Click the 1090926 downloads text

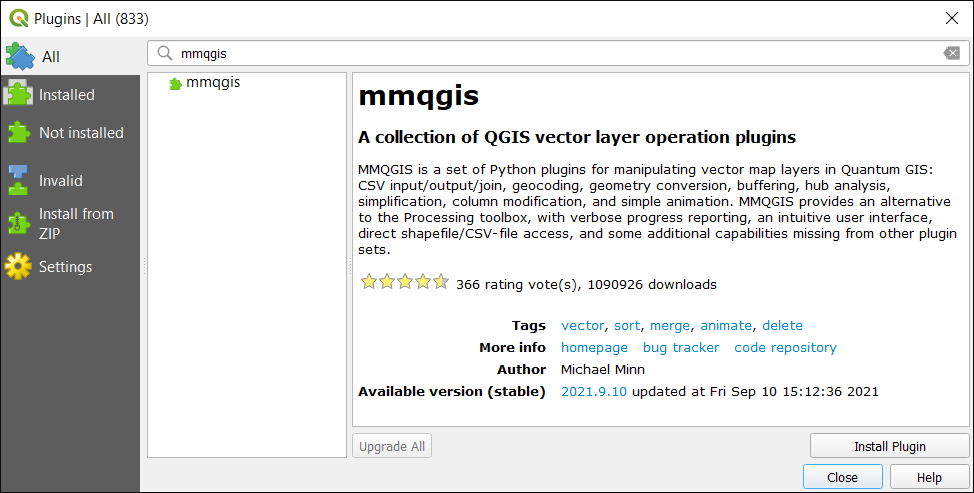click(652, 284)
